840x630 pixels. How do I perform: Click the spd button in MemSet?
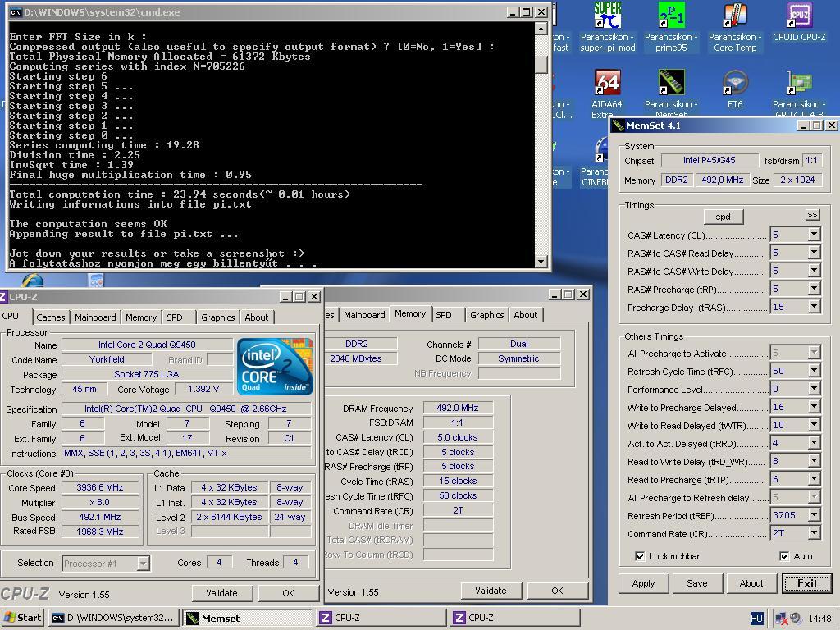pos(723,217)
